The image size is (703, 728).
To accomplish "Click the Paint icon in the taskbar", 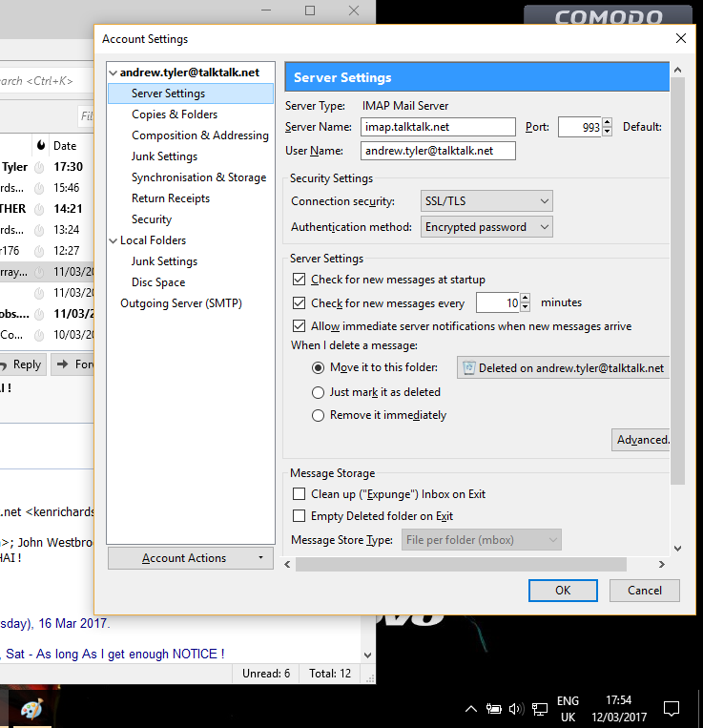I will click(x=31, y=709).
